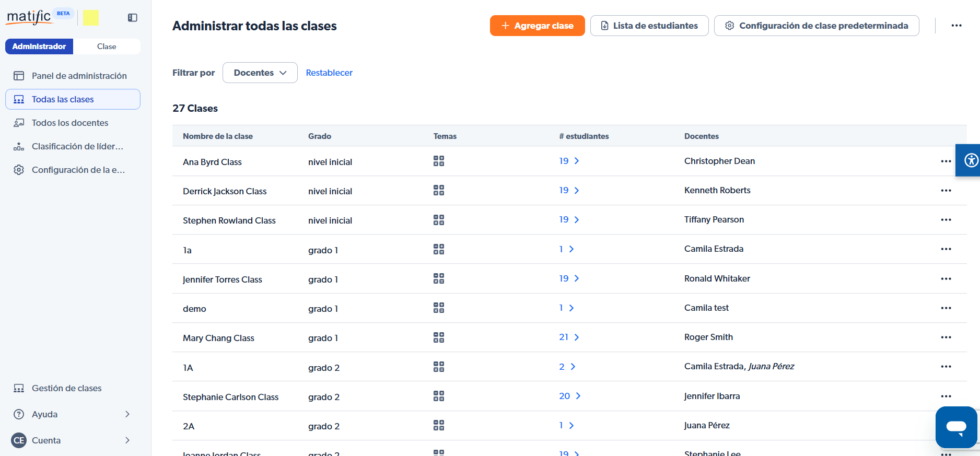980x456 pixels.
Task: Open Panel de administración
Action: point(79,76)
